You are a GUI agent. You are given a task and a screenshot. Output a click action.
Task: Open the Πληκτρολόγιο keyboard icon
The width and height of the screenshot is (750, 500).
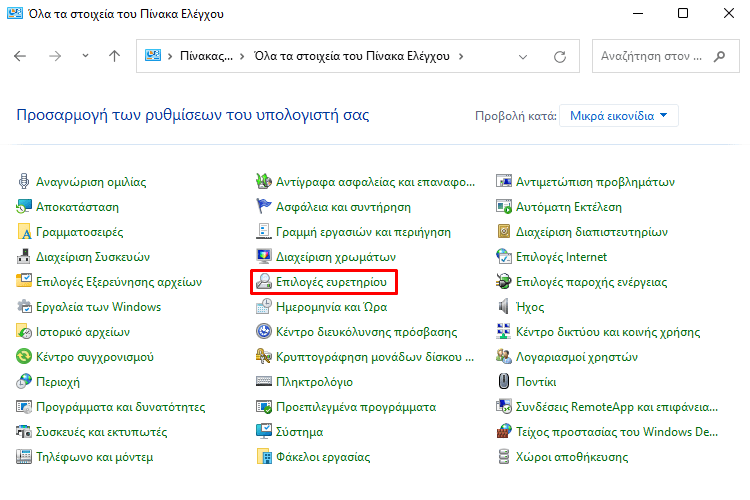(264, 382)
